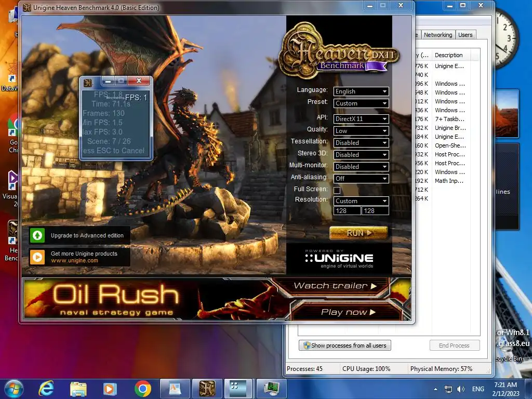The width and height of the screenshot is (532, 399).
Task: Open Windows Explorer folder on the taskbar
Action: coord(78,389)
